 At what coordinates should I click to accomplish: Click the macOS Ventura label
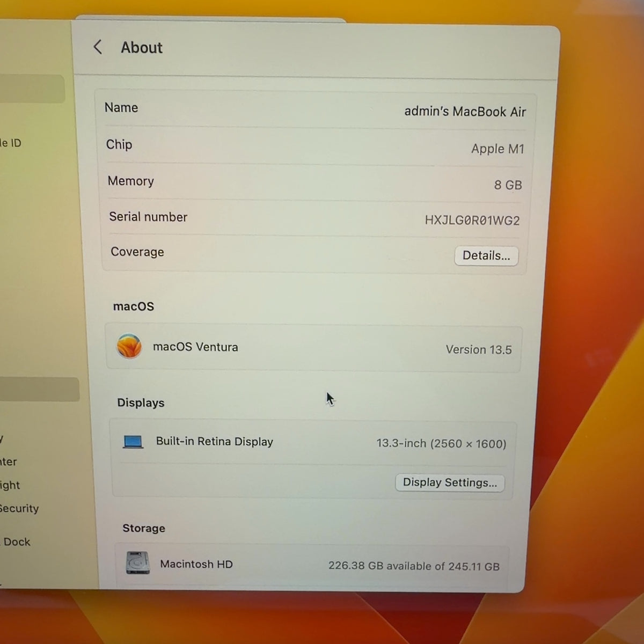[x=195, y=347]
